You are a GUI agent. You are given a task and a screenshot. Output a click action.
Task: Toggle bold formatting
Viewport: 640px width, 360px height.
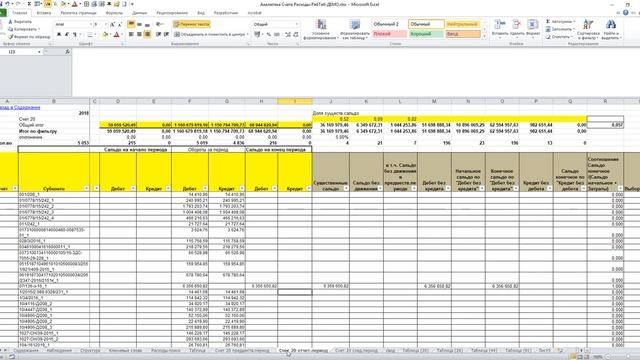59,35
